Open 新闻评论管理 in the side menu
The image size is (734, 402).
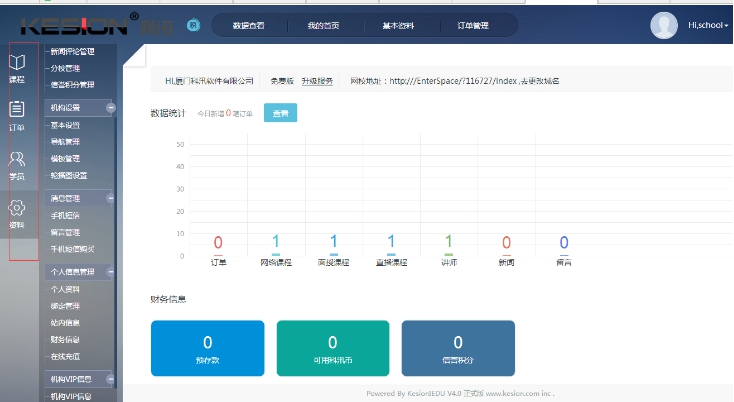pos(73,51)
